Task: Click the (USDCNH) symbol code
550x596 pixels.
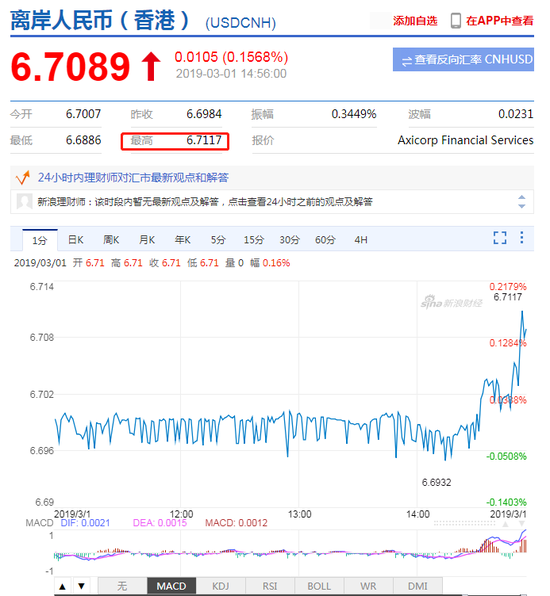Action: tap(241, 23)
